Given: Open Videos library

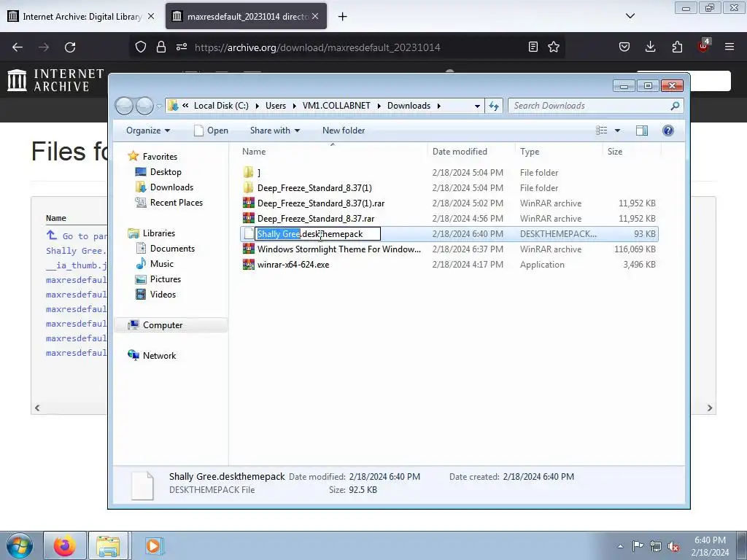Looking at the screenshot, I should coord(156,295).
